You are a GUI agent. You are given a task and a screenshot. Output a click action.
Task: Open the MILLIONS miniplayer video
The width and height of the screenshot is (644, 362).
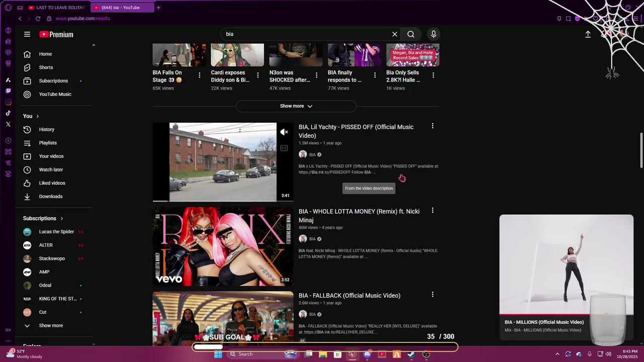click(x=566, y=264)
